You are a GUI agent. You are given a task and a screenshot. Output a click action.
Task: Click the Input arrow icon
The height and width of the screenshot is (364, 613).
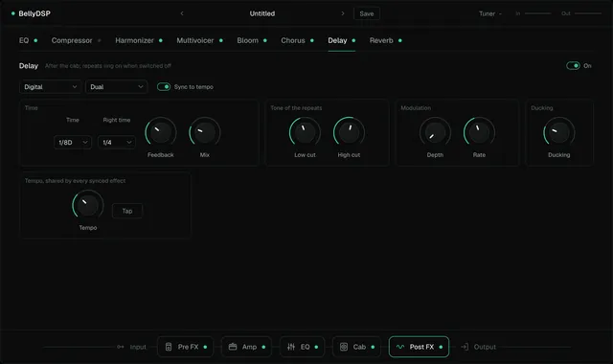pos(121,347)
